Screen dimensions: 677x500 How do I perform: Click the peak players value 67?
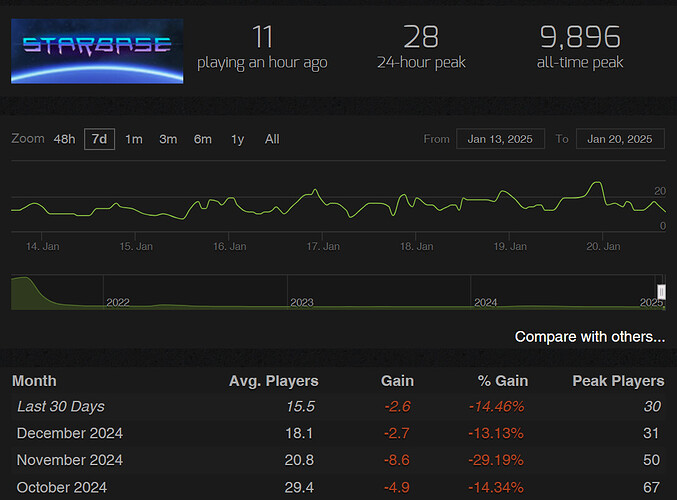(651, 487)
